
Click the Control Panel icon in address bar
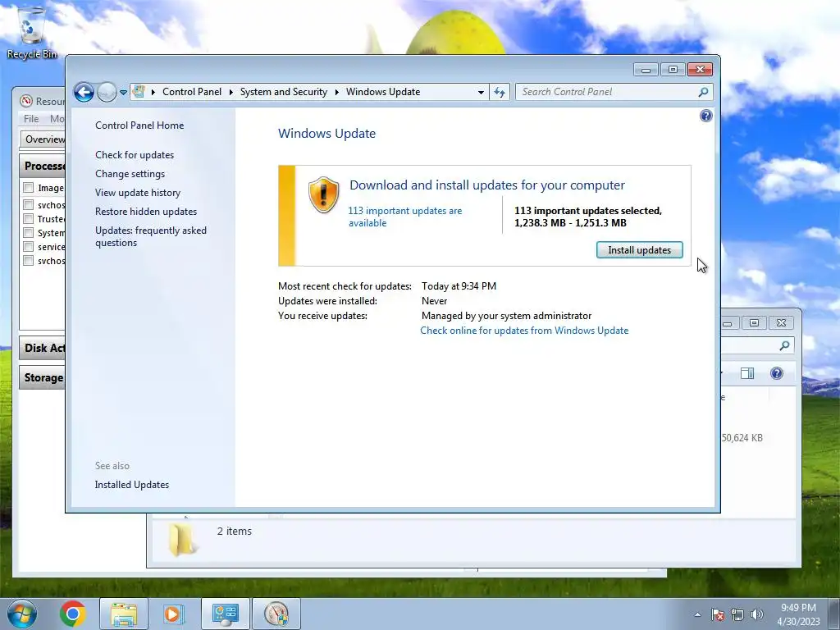coord(139,92)
